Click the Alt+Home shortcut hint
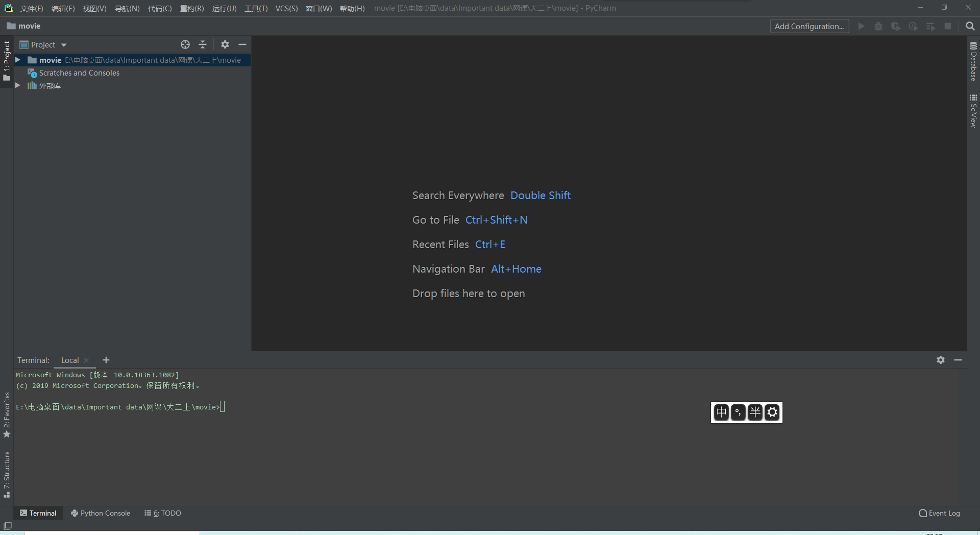 (517, 269)
